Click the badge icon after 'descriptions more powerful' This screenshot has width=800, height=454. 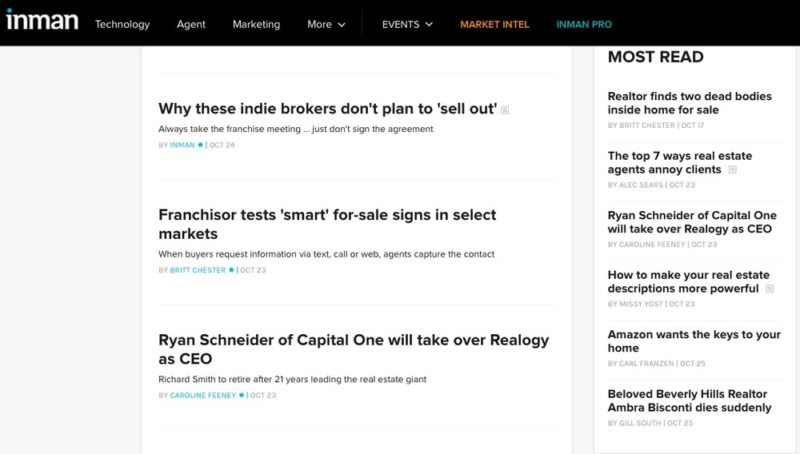coord(770,289)
